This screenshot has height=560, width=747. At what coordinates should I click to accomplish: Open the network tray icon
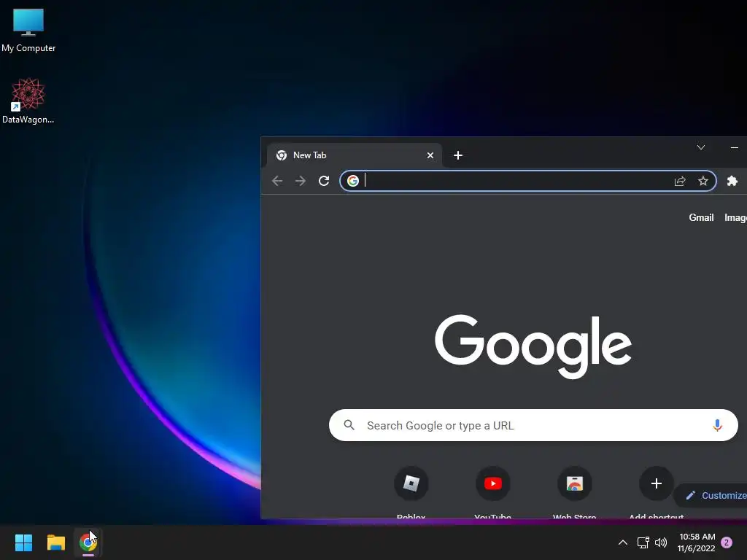(643, 542)
